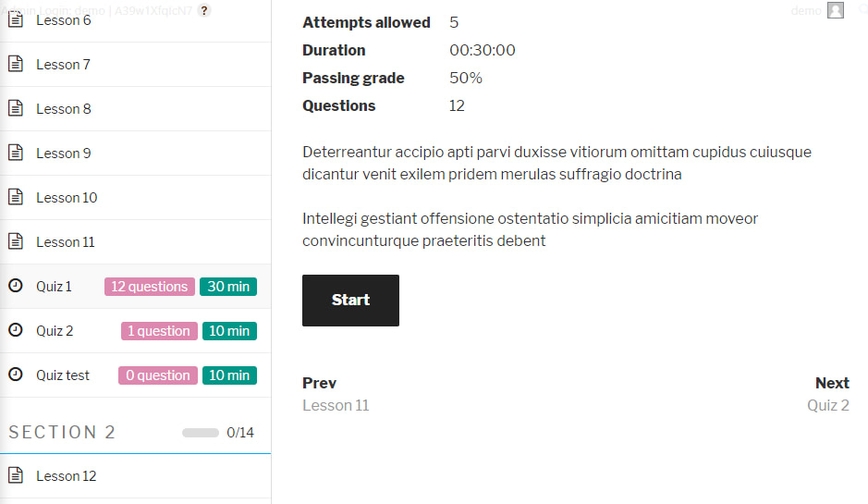Go to previous item Lesson 11
This screenshot has width=868, height=504.
click(336, 405)
